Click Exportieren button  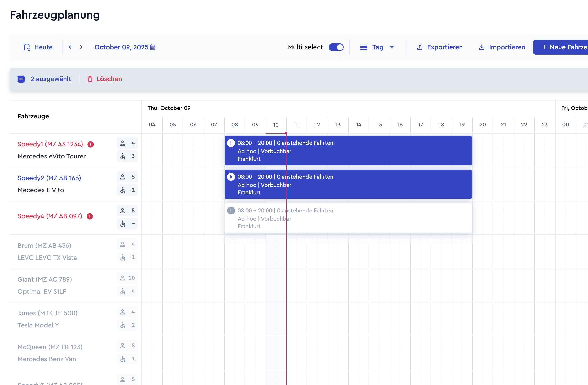[x=440, y=47]
